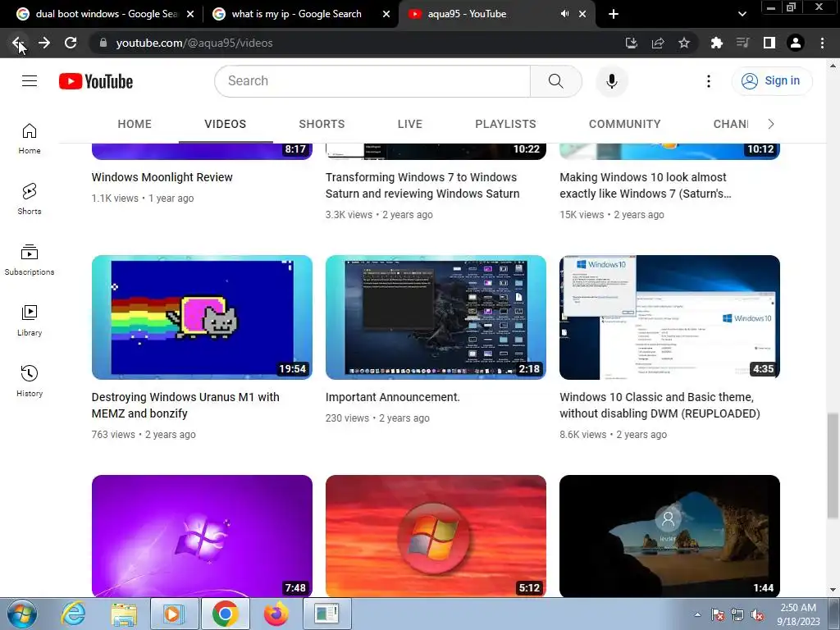Share this page icon in address bar

click(658, 43)
